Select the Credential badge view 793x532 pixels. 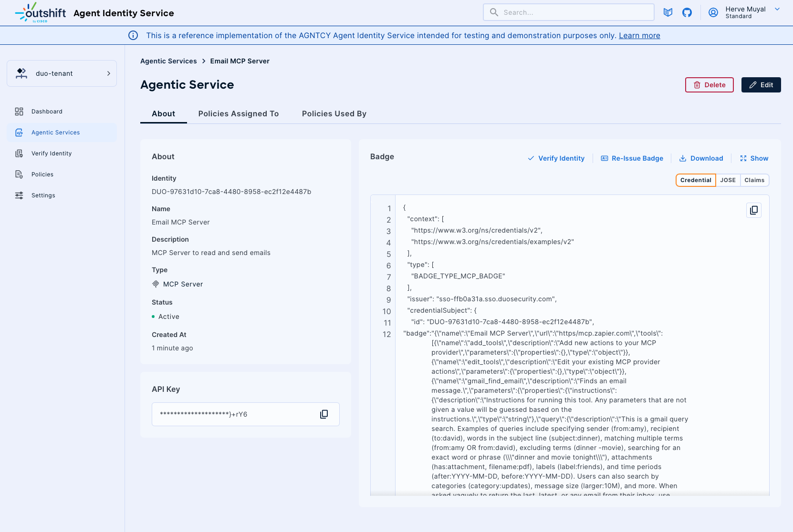(695, 180)
